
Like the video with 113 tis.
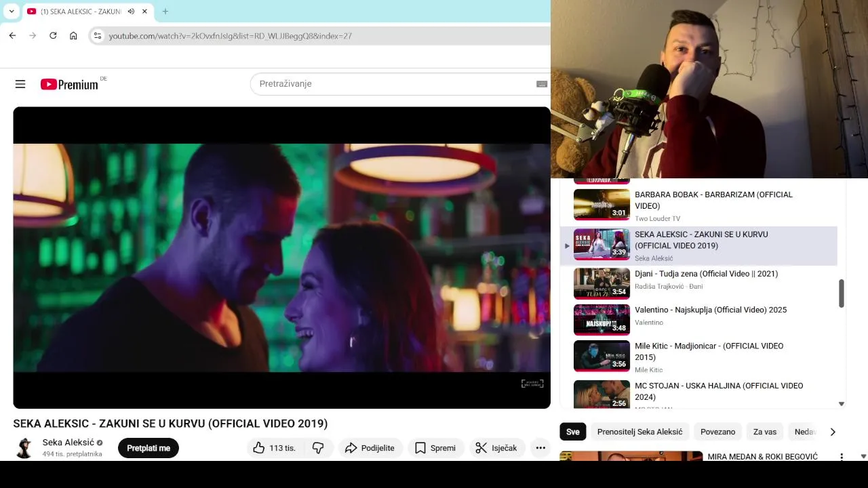point(275,448)
